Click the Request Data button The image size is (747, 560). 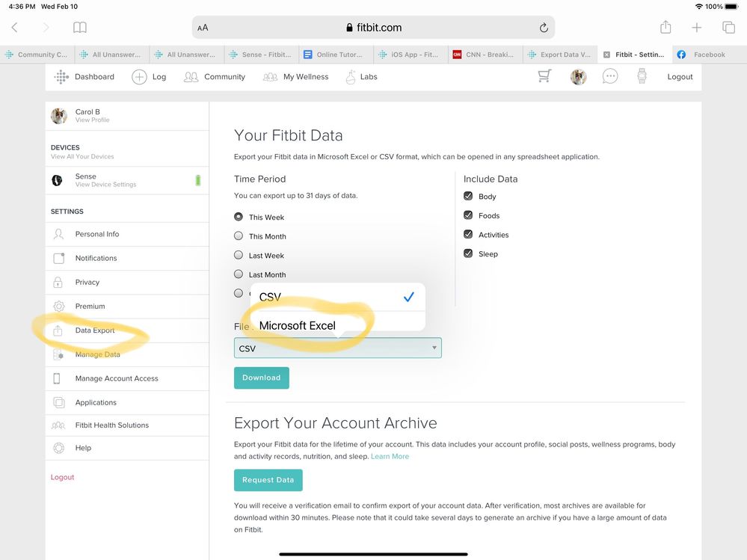(268, 480)
